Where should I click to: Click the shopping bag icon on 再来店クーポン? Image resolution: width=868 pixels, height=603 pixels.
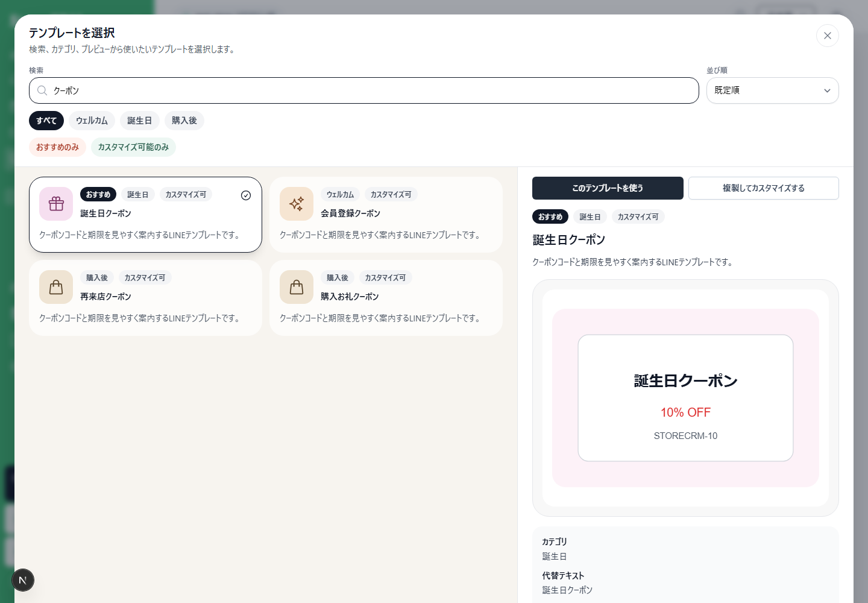(56, 287)
